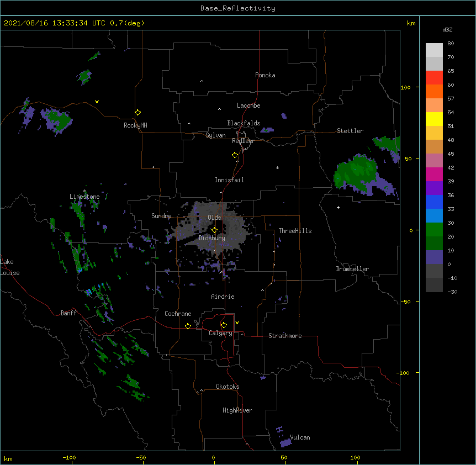Click the Blackfalds city label
This screenshot has width=476, height=465.
pos(244,123)
